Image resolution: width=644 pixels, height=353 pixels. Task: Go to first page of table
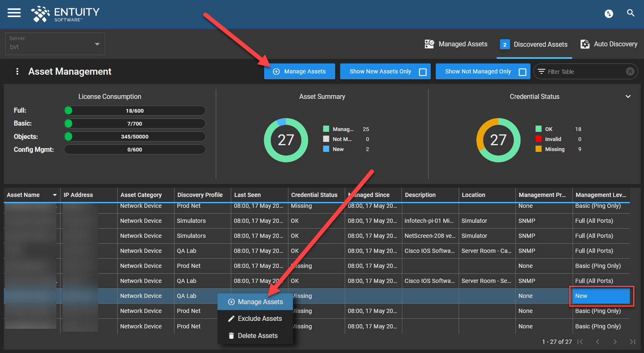pyautogui.click(x=580, y=342)
